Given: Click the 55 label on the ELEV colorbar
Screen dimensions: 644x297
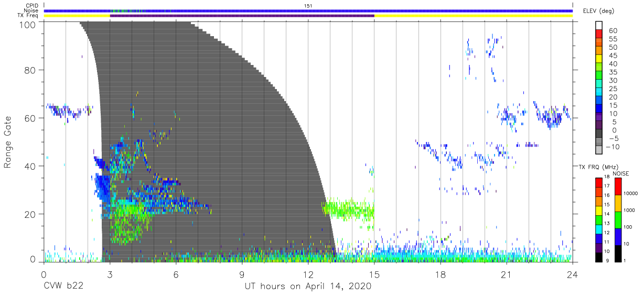Looking at the screenshot, I should click(x=613, y=39).
